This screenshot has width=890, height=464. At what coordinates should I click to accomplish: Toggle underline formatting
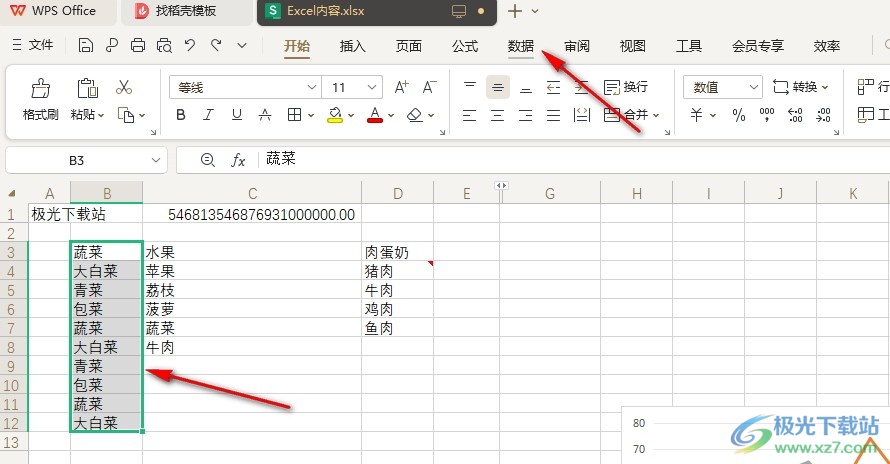[x=237, y=115]
